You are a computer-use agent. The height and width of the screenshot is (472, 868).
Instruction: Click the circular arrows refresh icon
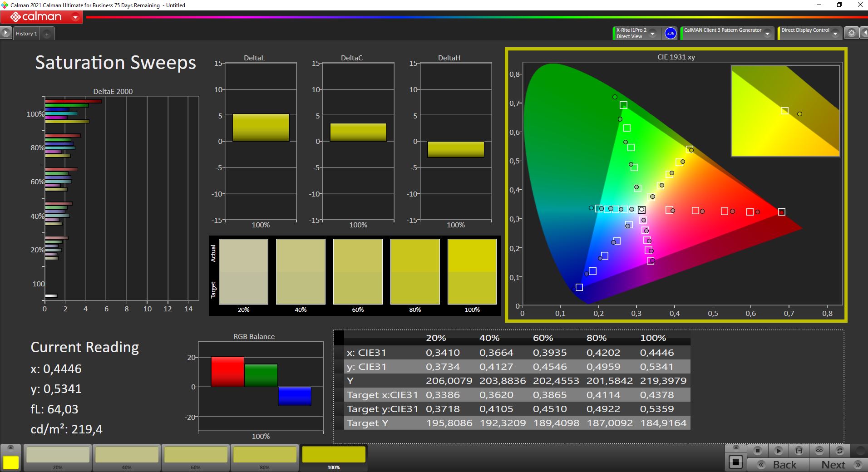[x=840, y=451]
